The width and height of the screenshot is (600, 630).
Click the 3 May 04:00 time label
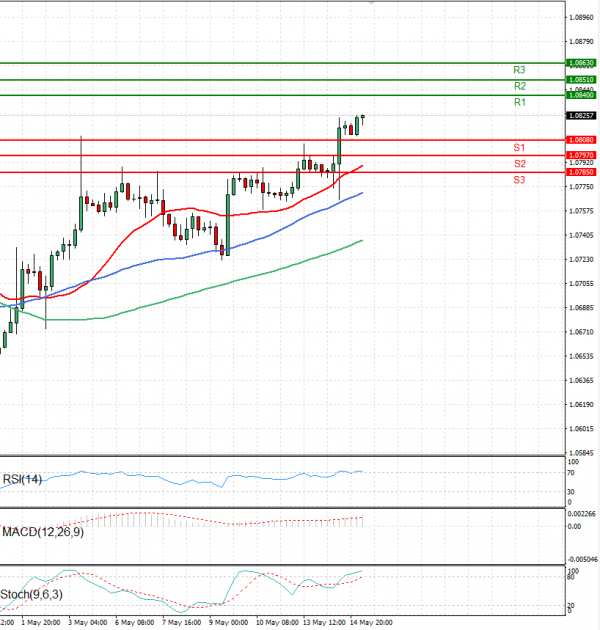[88, 622]
